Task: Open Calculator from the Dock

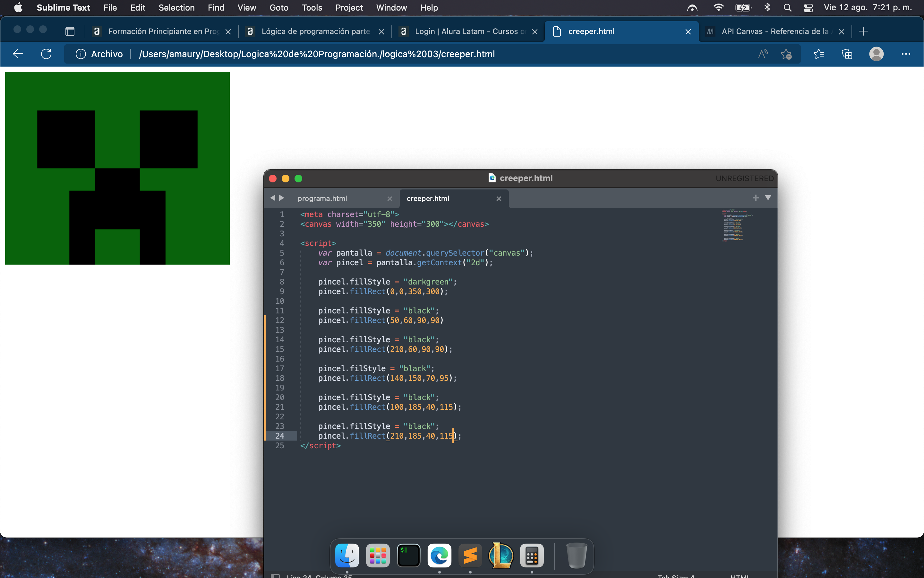Action: point(532,556)
